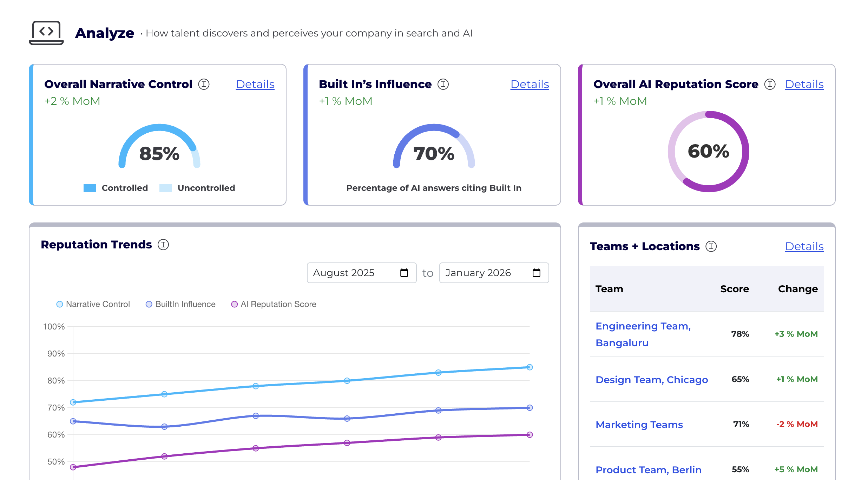Click the 70% Built In influence gauge
Screen dimensions: 868x480
point(434,146)
